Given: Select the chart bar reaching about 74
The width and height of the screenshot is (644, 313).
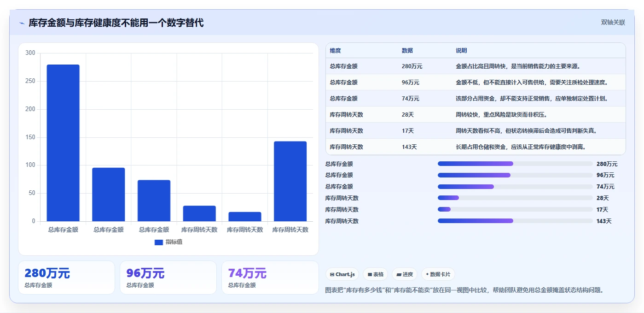Looking at the screenshot, I should click(x=154, y=201).
